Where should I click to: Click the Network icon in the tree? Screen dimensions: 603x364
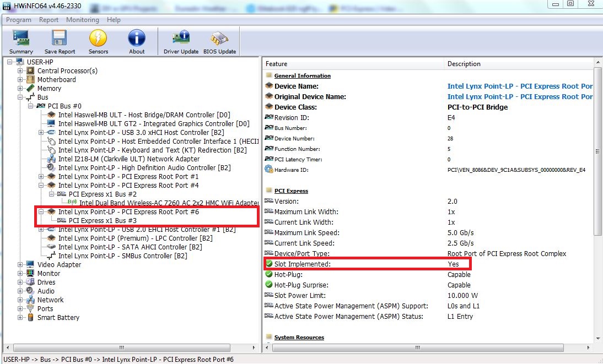pyautogui.click(x=30, y=300)
